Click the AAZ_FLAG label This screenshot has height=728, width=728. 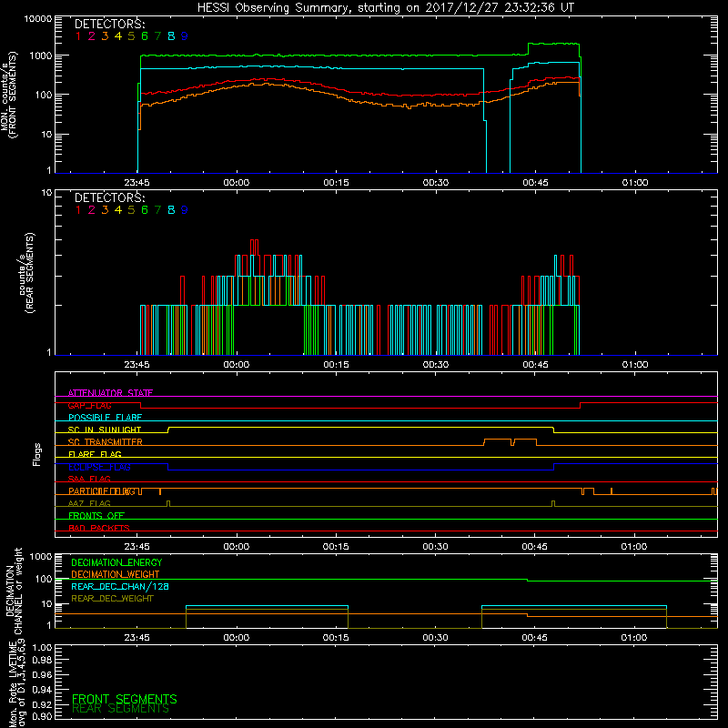(x=89, y=503)
